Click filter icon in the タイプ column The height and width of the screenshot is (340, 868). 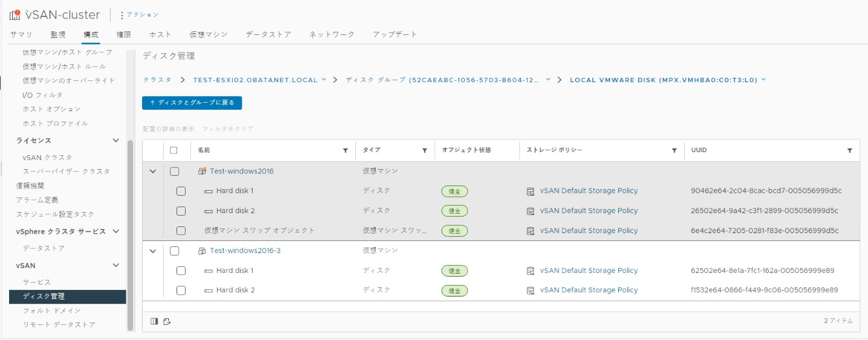(425, 150)
